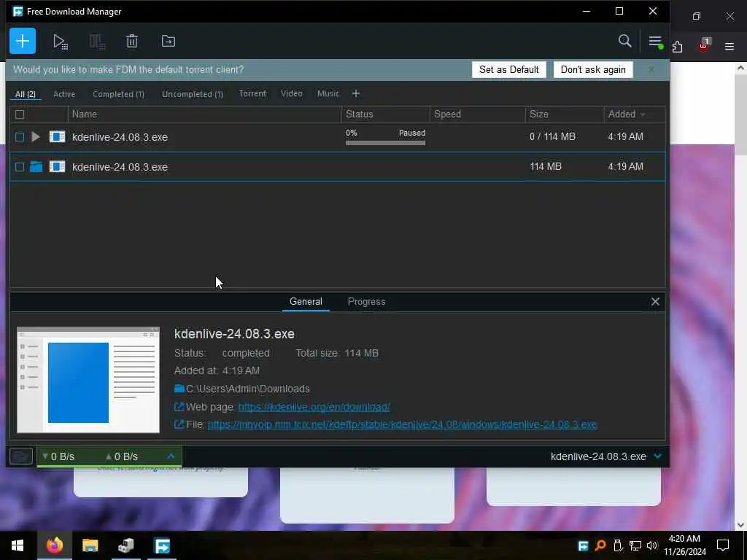
Task: Toggle snail mode icon in bottom bar
Action: click(x=21, y=456)
